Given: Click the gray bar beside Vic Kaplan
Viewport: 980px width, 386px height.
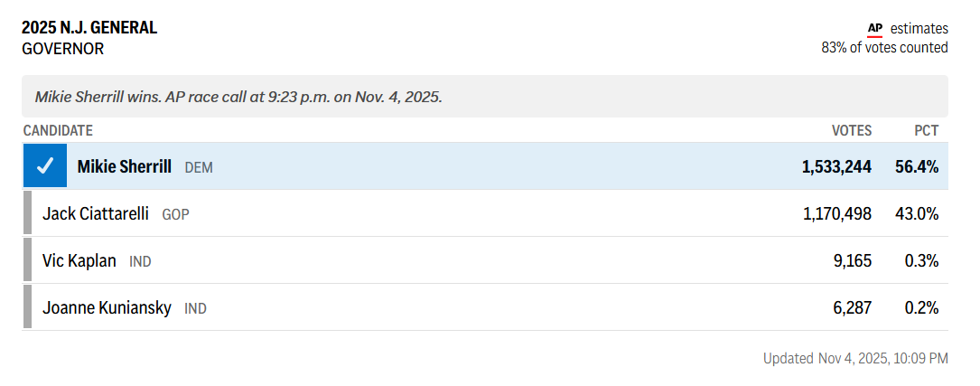Looking at the screenshot, I should tap(27, 261).
